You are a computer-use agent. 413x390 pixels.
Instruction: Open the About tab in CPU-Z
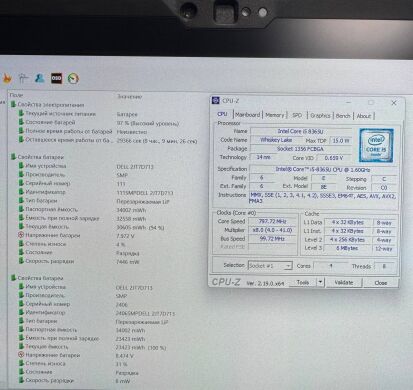pos(364,116)
